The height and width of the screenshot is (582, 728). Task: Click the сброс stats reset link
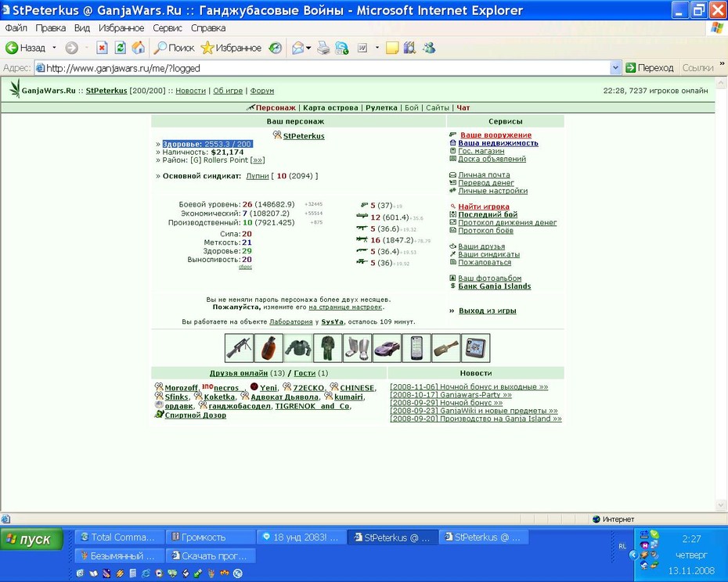[x=245, y=267]
